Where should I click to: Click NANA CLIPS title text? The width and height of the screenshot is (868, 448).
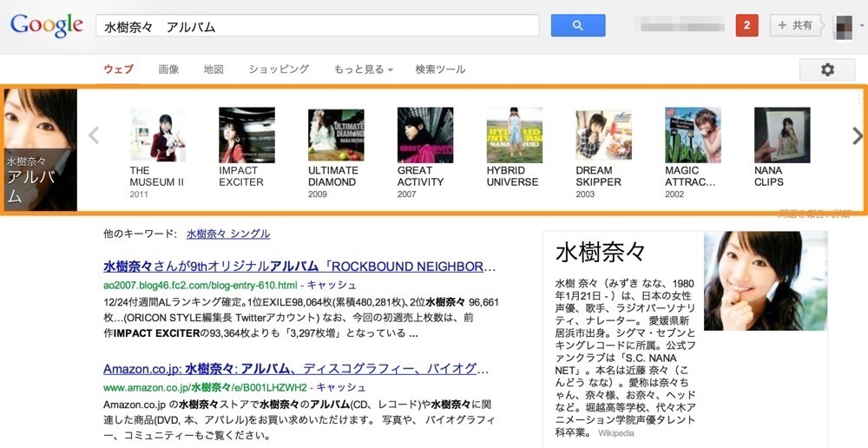(769, 176)
